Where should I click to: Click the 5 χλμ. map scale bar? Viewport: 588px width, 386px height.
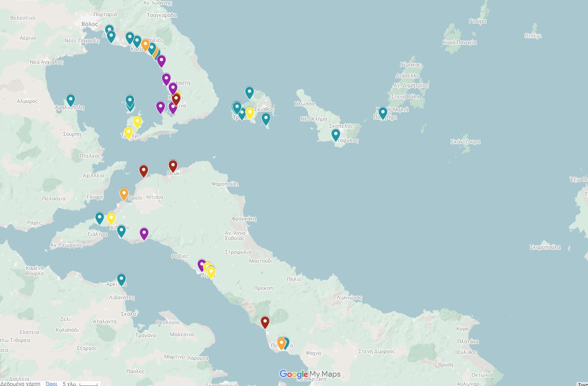click(x=80, y=383)
